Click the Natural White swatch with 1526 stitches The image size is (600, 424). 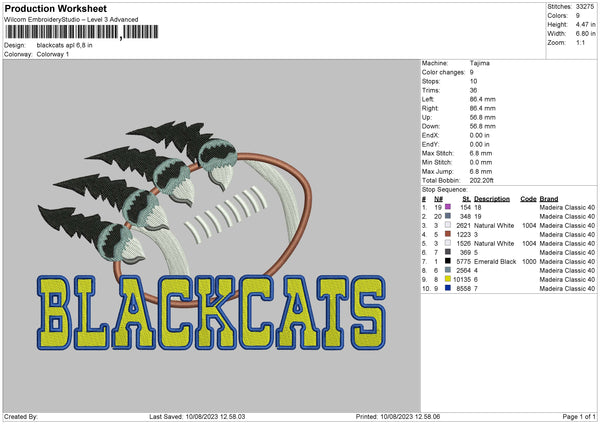pyautogui.click(x=448, y=243)
